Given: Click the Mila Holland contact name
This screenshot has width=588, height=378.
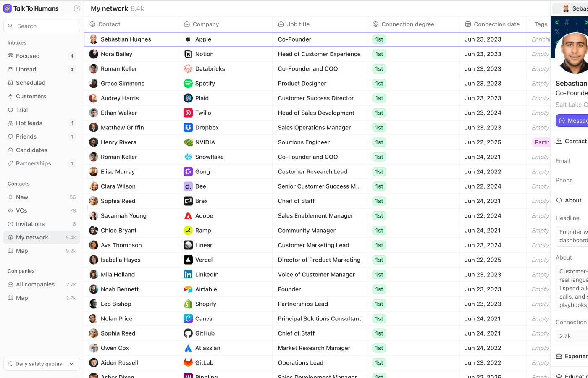Looking at the screenshot, I should (x=118, y=275).
